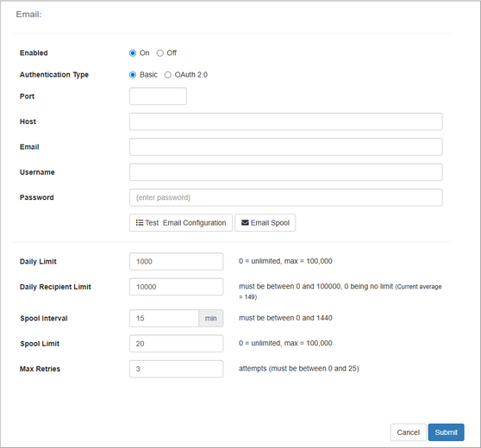Click the envelope icon on Email Spool
Viewport: 481px width, 448px height.
[x=245, y=222]
